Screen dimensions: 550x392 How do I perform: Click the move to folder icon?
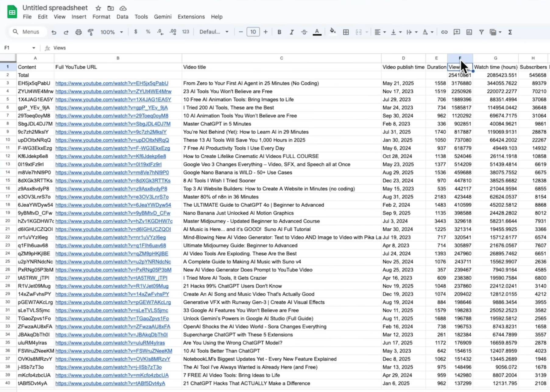111,8
